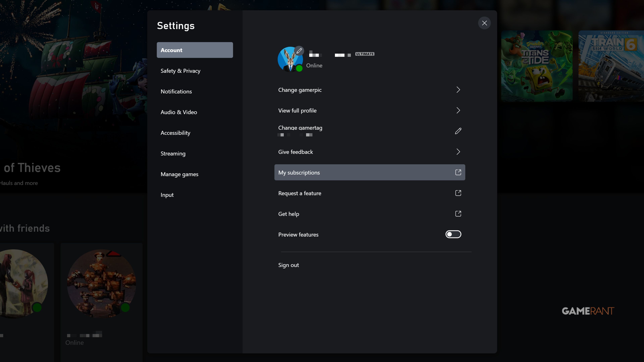Click the ULTIMATE subscription badge
644x362 pixels.
point(365,54)
